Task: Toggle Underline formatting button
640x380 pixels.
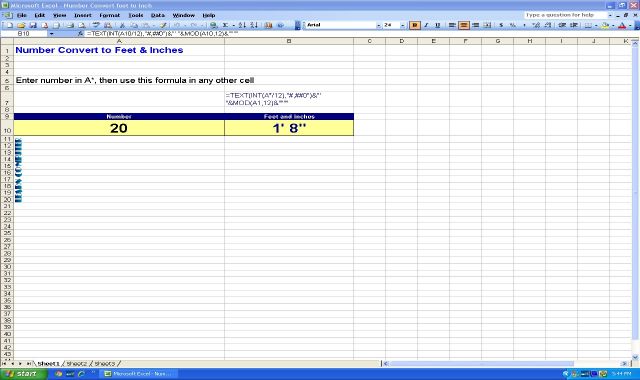Action: 438,25
